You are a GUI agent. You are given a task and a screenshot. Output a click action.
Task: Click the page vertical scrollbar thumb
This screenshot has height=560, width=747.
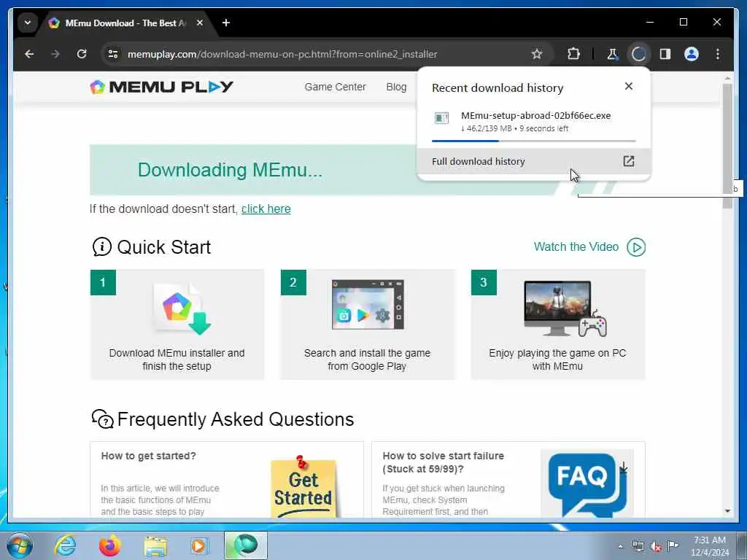[x=727, y=146]
